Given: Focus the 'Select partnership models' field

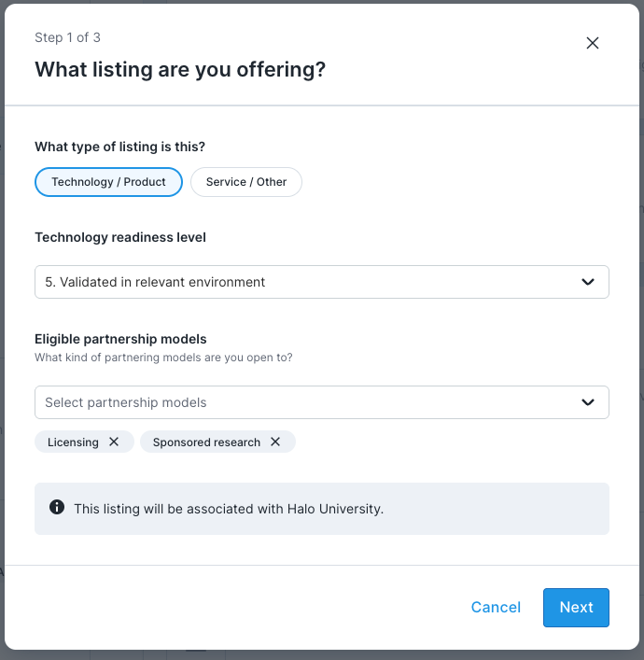Looking at the screenshot, I should pos(299,402).
